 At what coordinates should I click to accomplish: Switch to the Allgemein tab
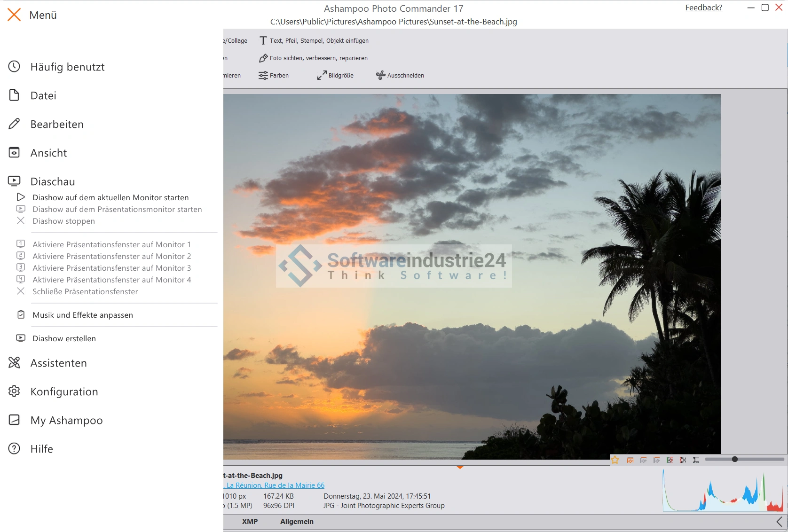coord(297,522)
